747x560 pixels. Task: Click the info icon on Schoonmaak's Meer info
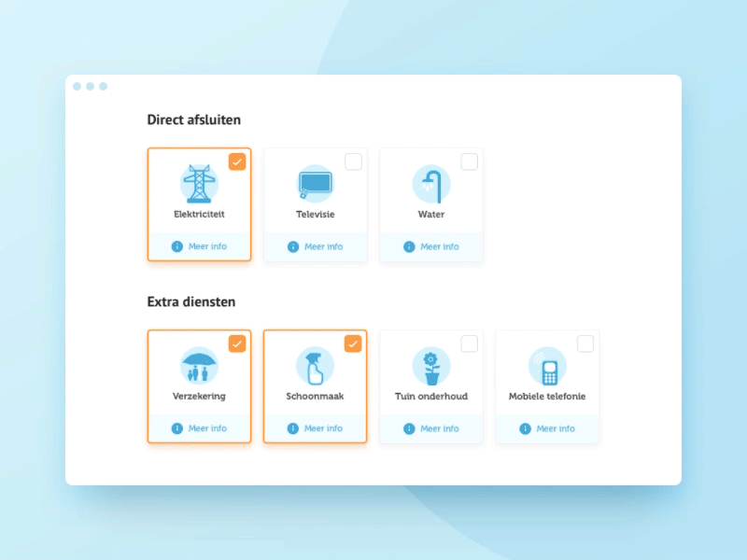pos(291,428)
